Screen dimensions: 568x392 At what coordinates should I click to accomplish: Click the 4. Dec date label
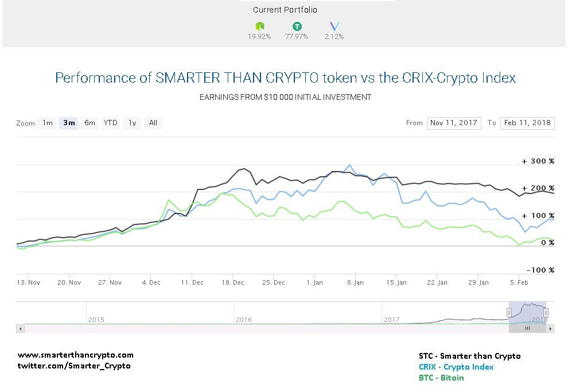pyautogui.click(x=151, y=282)
